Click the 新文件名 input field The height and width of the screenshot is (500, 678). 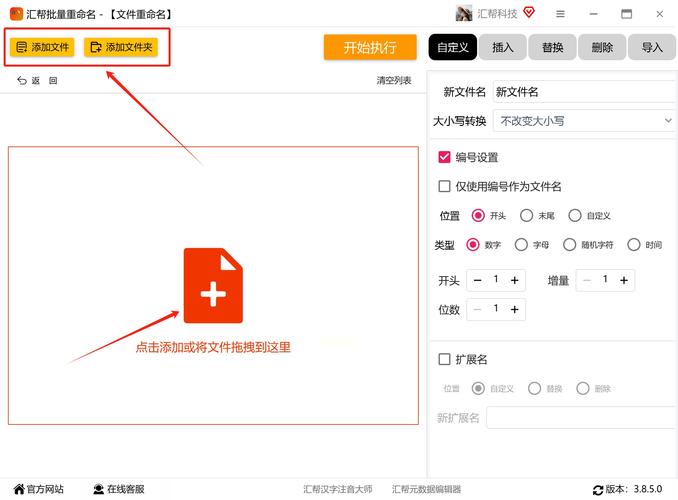pyautogui.click(x=585, y=92)
